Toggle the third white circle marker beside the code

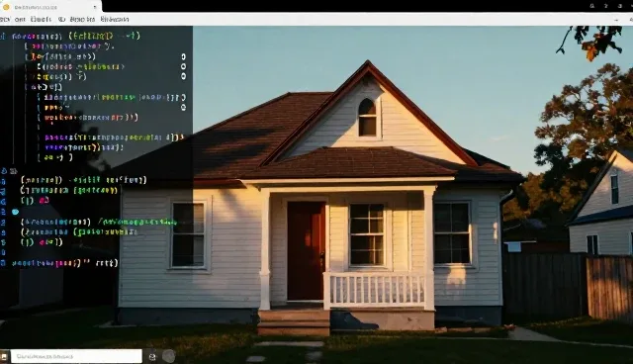pyautogui.click(x=184, y=76)
